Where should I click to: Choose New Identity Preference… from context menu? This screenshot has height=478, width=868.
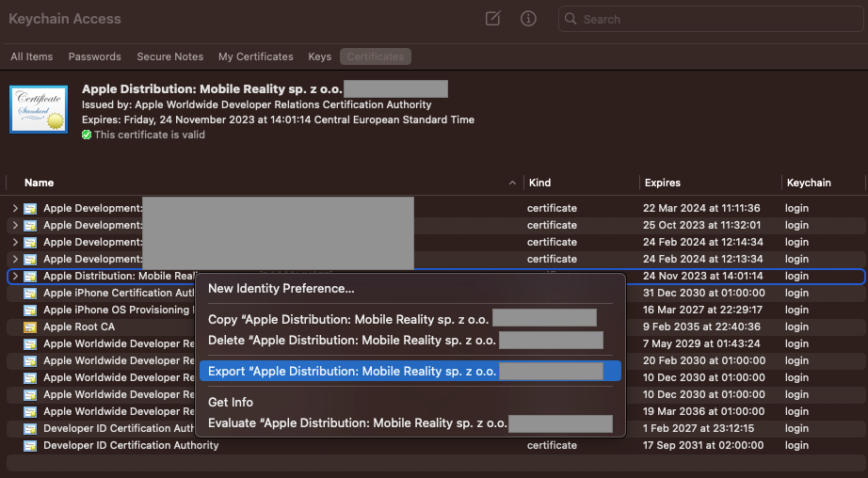click(410, 288)
